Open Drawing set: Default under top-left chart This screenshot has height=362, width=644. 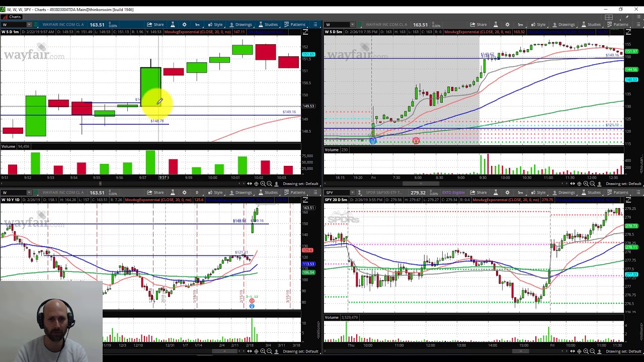point(300,184)
